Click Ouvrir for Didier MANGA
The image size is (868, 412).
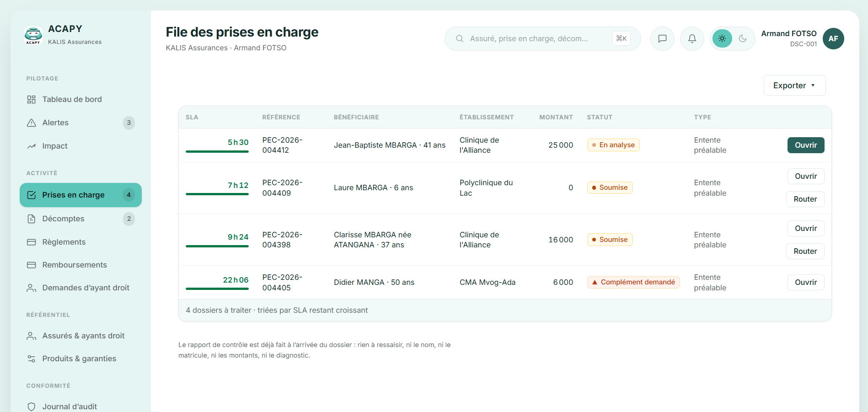point(806,282)
